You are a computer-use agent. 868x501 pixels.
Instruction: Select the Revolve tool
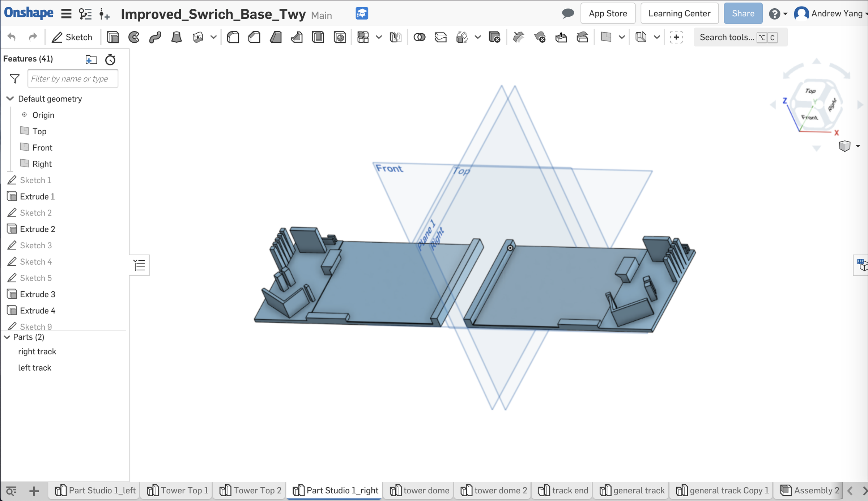click(x=134, y=37)
